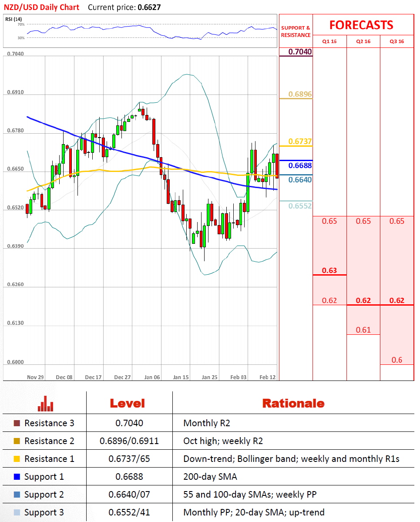Screen dimensions: 420x522
Task: Click the 'RSI (14)' indicator label
Action: point(13,19)
